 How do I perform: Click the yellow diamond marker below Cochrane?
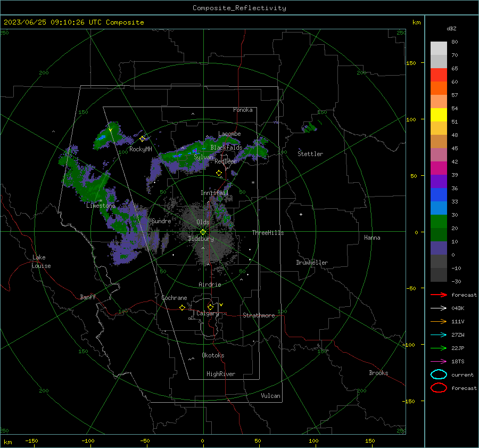182,307
